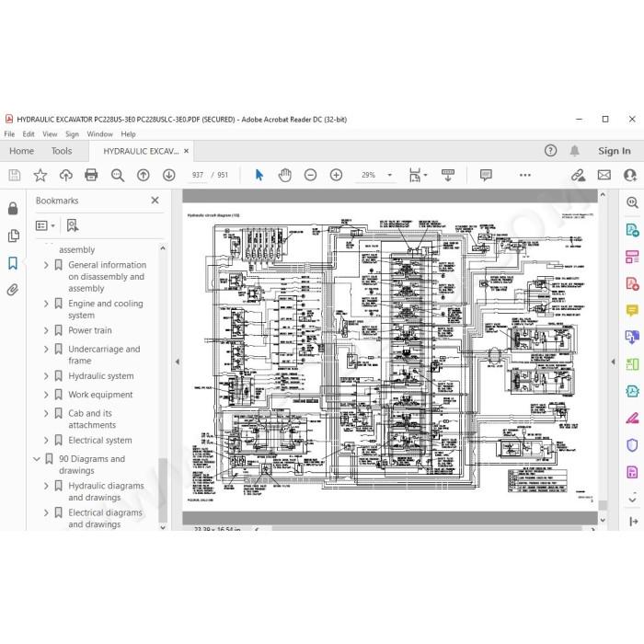644x644 pixels.
Task: Collapse the 90 Diagrams and drawings bookmark
Action: [x=37, y=459]
